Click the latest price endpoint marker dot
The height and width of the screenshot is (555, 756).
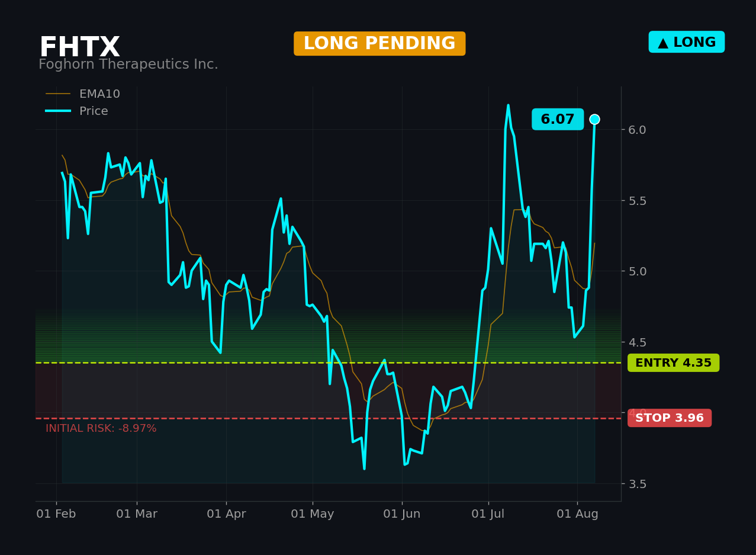(594, 119)
